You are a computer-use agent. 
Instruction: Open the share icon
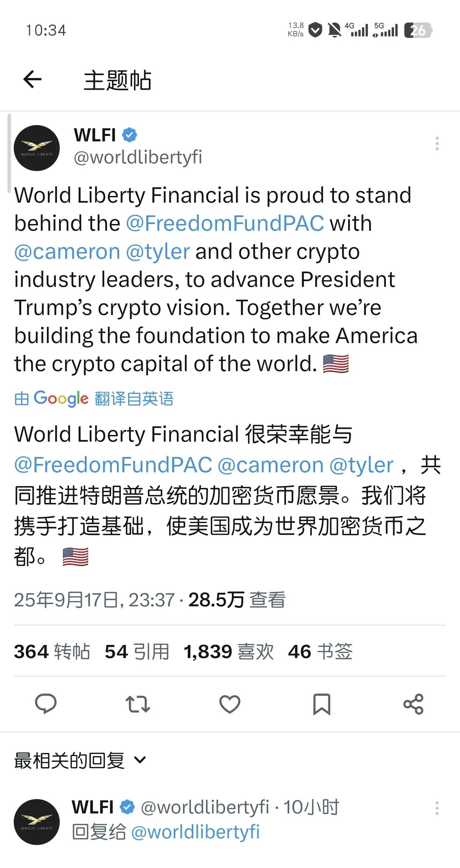pos(413,704)
